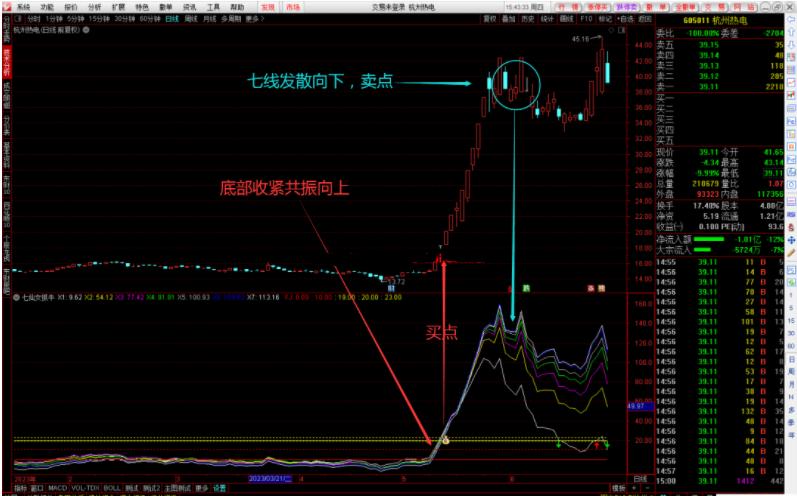Switch chart to 1分钟 period
This screenshot has height=496, width=797.
(54, 19)
